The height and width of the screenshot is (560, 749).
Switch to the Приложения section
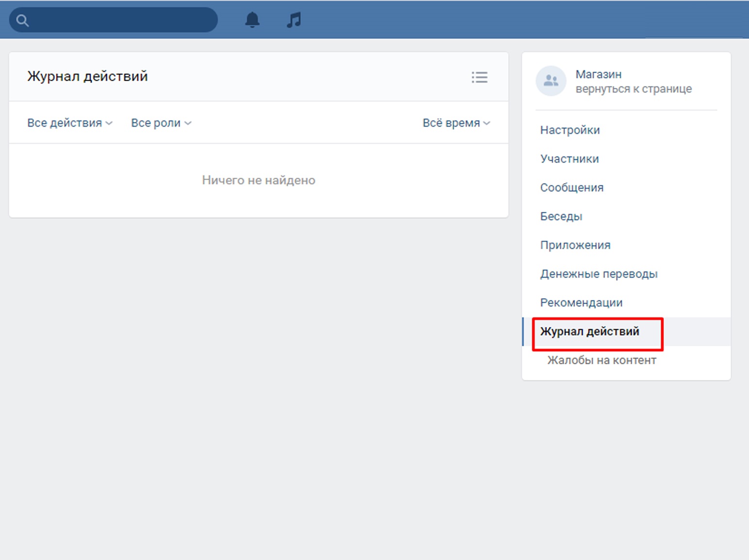[575, 245]
